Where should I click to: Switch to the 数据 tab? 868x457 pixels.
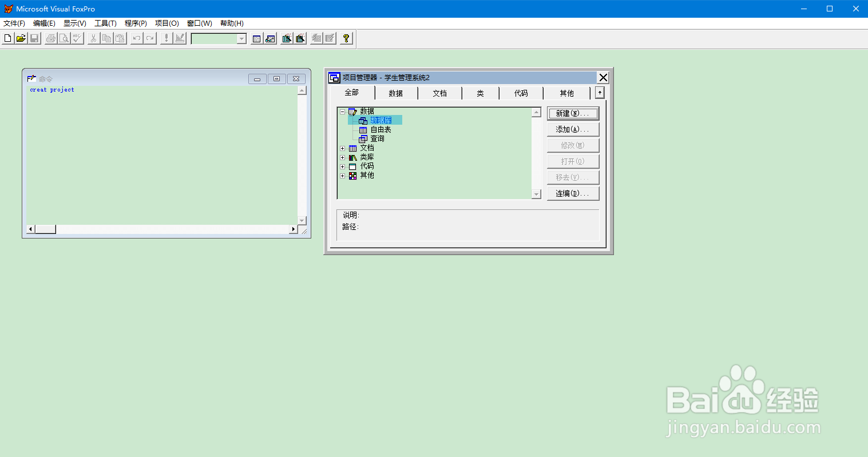(x=396, y=93)
